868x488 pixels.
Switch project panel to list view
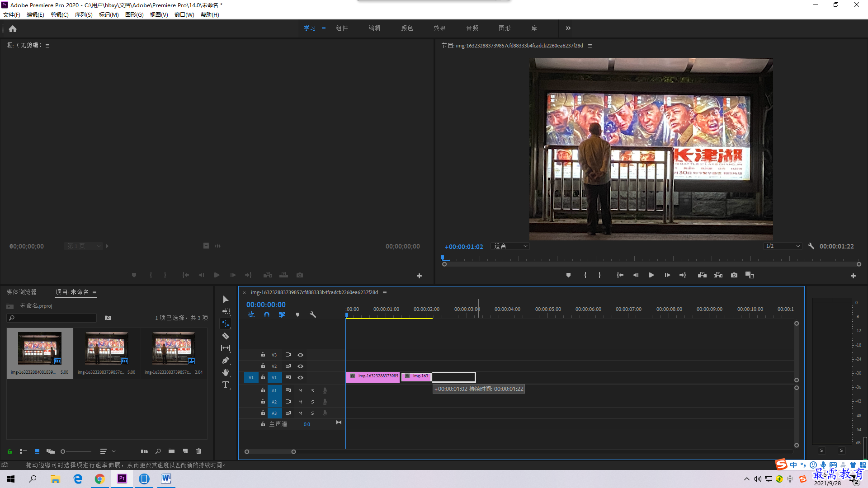click(x=24, y=451)
